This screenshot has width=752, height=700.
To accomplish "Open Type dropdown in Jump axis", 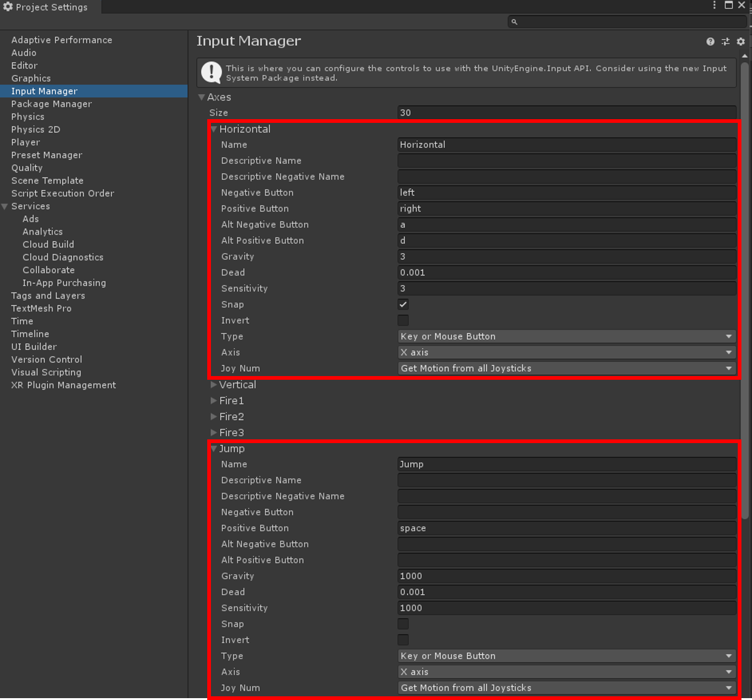I will click(x=567, y=656).
